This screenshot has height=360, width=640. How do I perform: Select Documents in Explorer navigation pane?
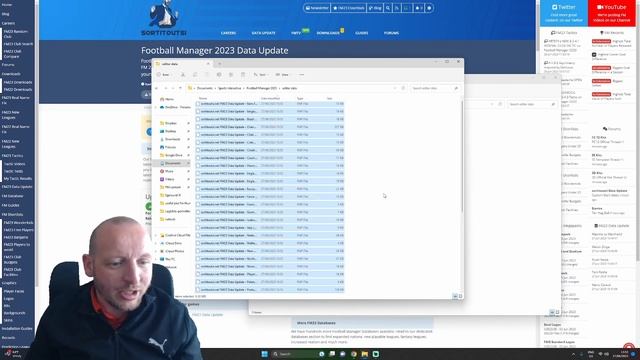(x=171, y=163)
